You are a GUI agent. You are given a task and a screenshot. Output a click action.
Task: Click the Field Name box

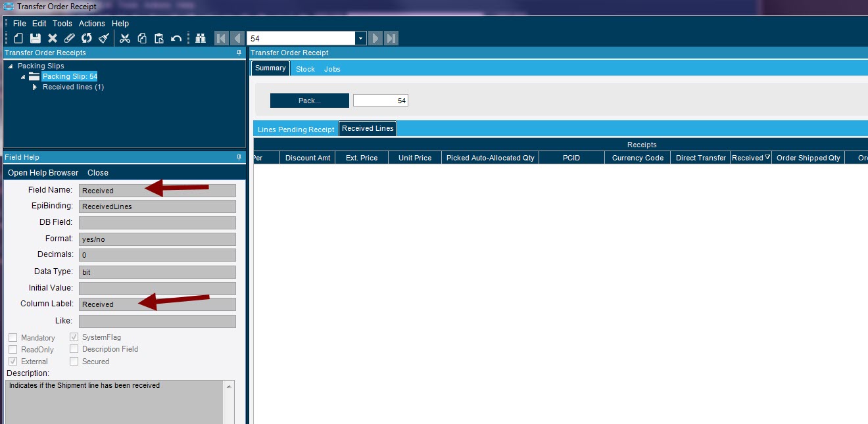[x=157, y=191]
